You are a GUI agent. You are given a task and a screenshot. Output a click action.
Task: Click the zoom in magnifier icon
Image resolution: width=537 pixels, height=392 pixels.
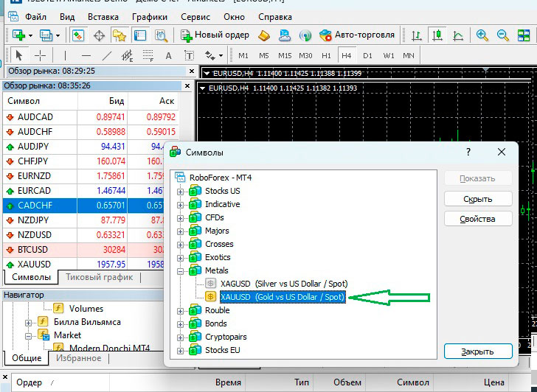click(x=482, y=35)
